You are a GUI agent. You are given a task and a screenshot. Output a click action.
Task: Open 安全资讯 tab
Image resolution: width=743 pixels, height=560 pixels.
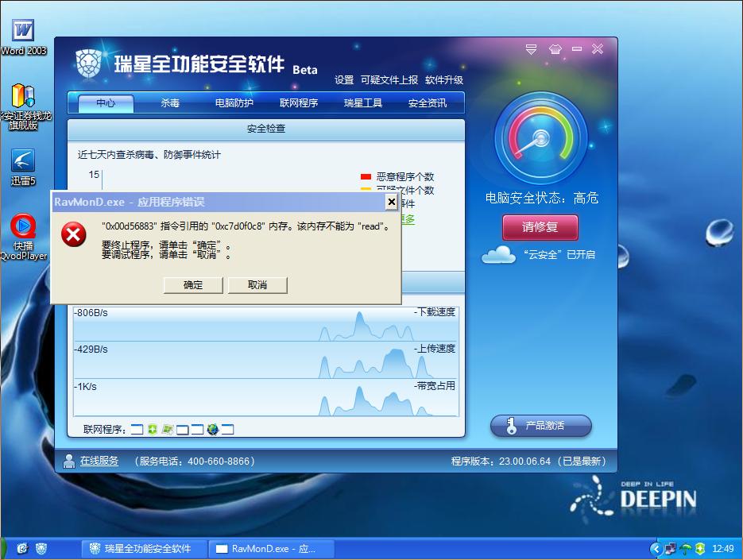click(428, 102)
